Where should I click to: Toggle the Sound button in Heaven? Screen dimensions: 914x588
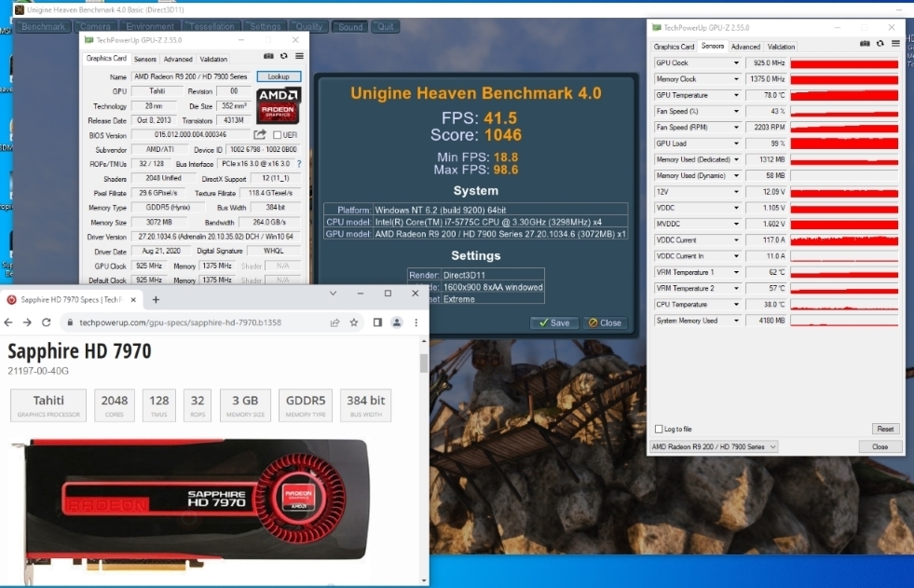click(x=350, y=27)
